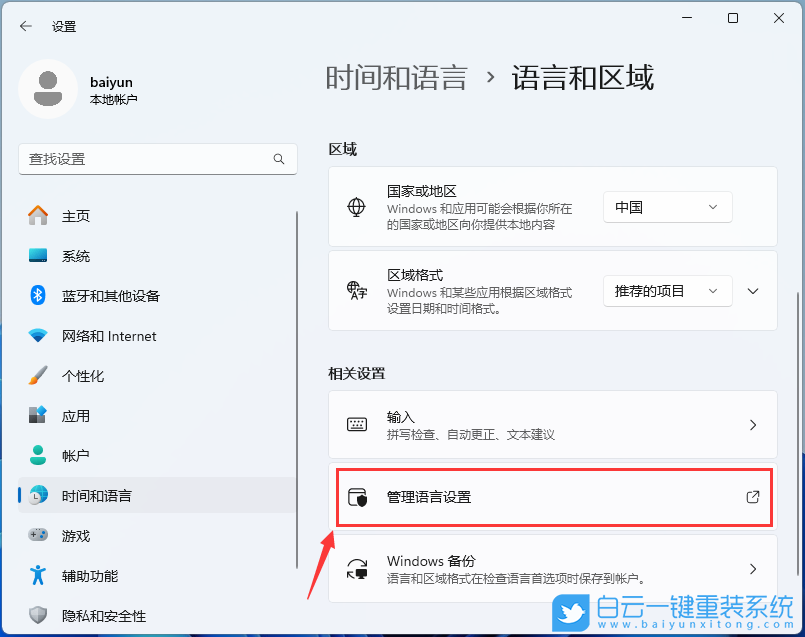Open 管理语言设置

pos(553,496)
